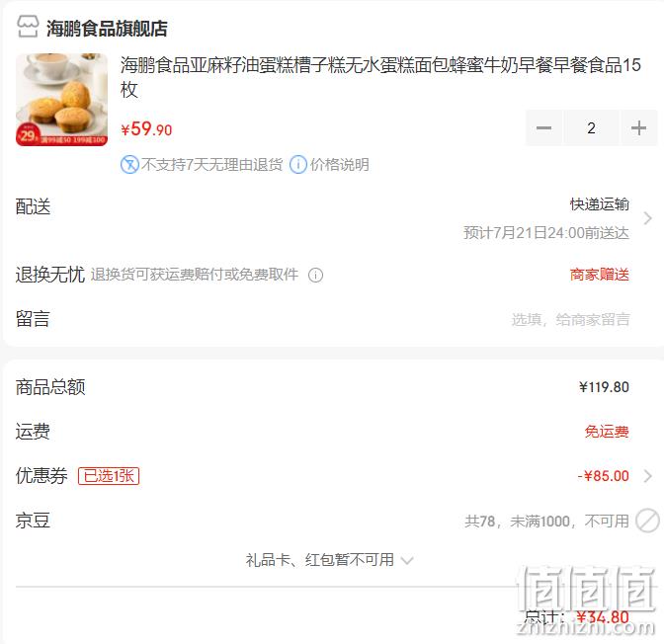
Task: Select the 已选1张 coupon tag
Action: pyautogui.click(x=109, y=476)
